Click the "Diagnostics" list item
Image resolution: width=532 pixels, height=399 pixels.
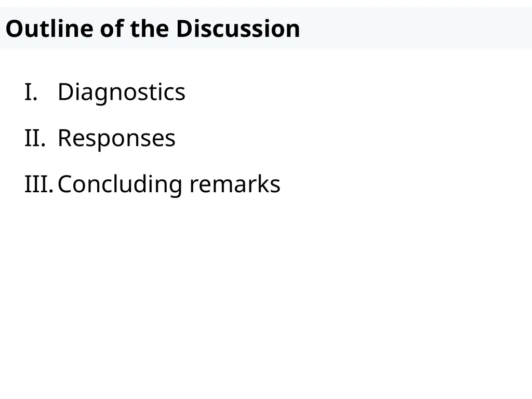(122, 92)
